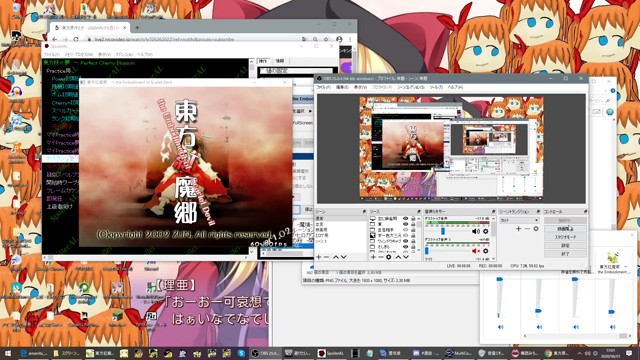Open SpoilerAL ファイル(F) menu
640x360 pixels.
pos(51,54)
